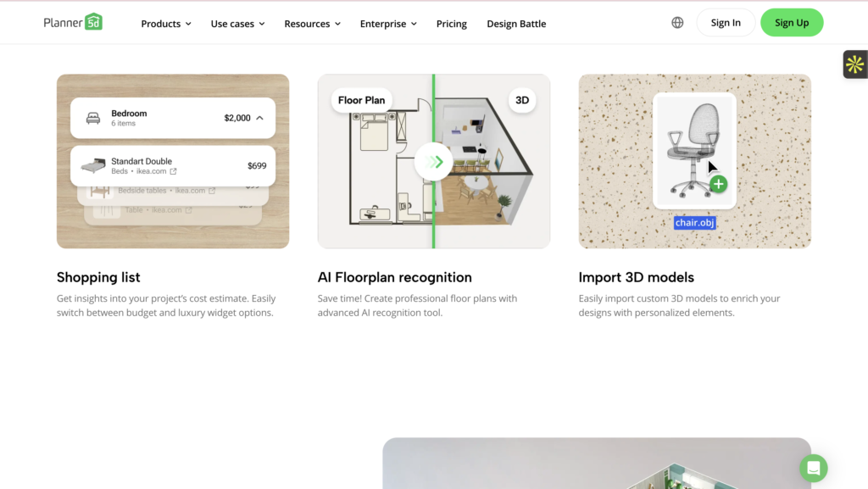
Task: Open the green chat bubble icon
Action: [x=813, y=468]
